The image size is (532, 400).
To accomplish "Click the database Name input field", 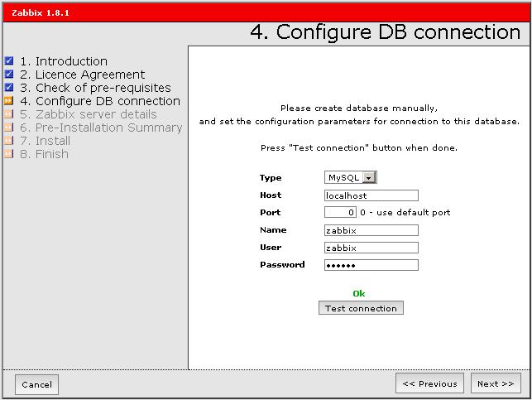I will tap(371, 230).
